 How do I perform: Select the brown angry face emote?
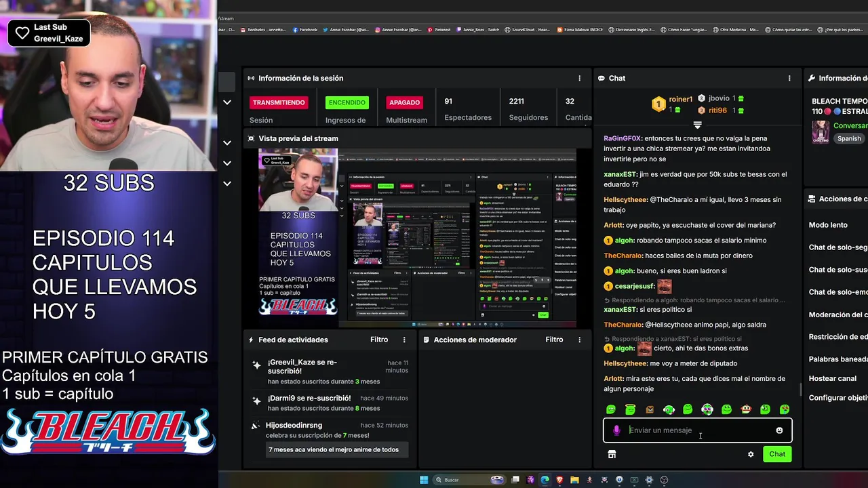tap(650, 409)
